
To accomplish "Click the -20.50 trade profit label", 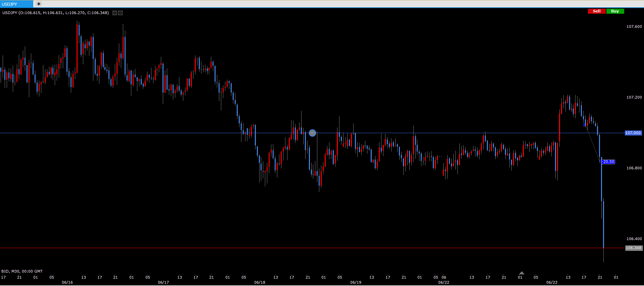I will 608,162.
